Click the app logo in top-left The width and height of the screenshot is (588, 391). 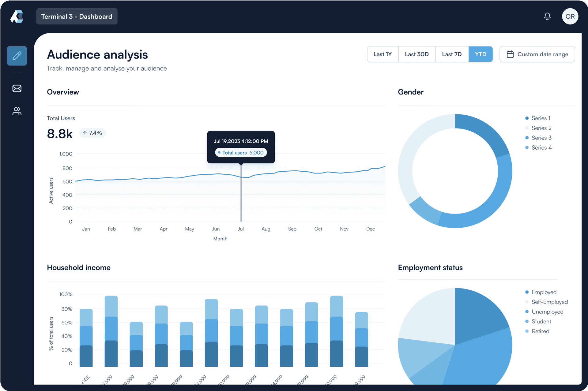pyautogui.click(x=17, y=16)
